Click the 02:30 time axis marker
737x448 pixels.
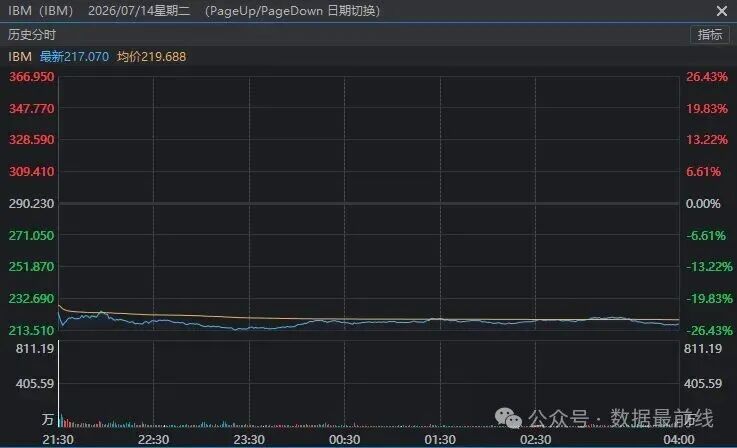point(535,440)
